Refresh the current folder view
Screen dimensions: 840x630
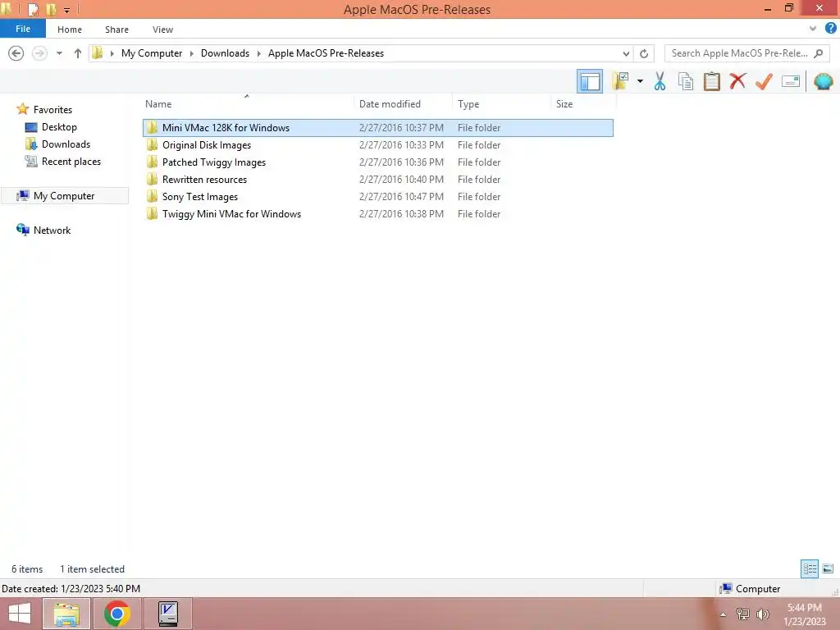(644, 53)
